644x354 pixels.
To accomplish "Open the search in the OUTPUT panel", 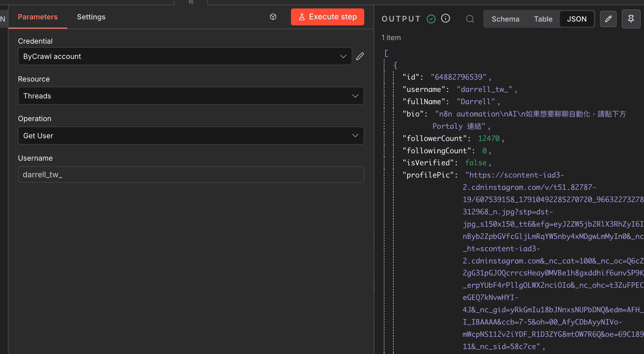I will 470,19.
